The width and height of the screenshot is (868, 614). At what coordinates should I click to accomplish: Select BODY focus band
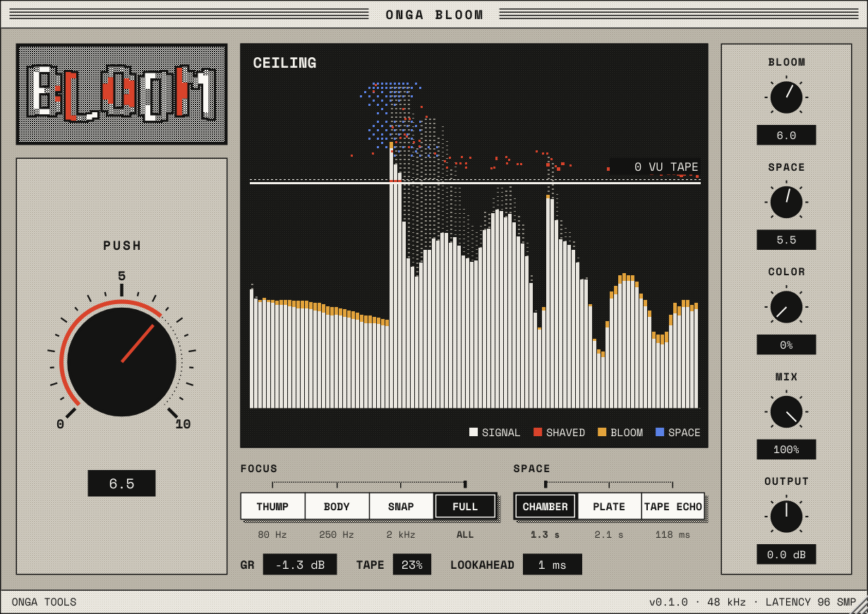click(337, 506)
